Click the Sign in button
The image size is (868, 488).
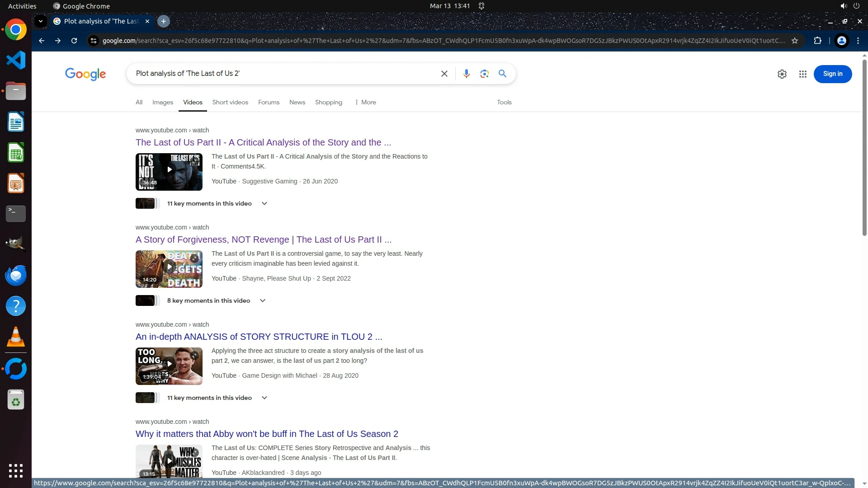tap(832, 74)
